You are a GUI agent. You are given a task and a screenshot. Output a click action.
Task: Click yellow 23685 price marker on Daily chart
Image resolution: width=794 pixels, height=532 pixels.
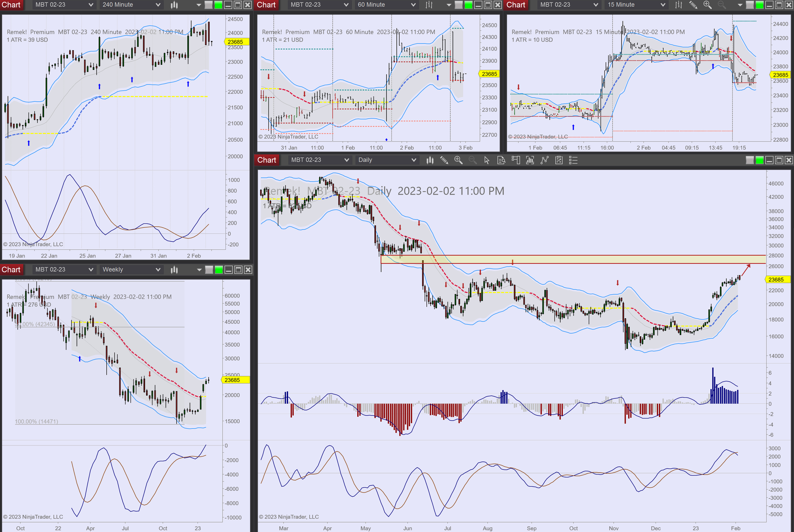pos(776,280)
